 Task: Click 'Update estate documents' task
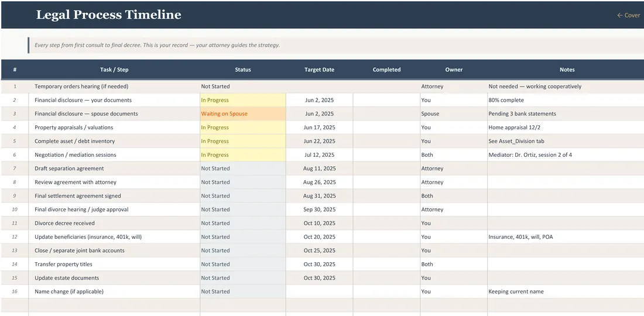(x=67, y=278)
